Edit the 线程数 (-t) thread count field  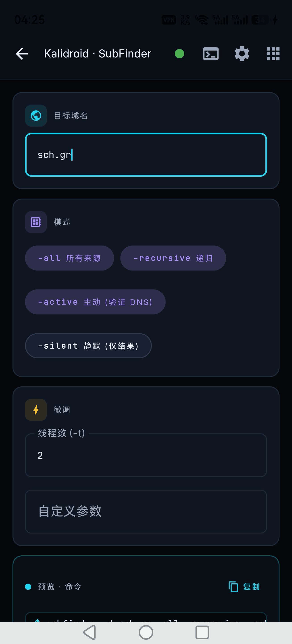pos(146,455)
